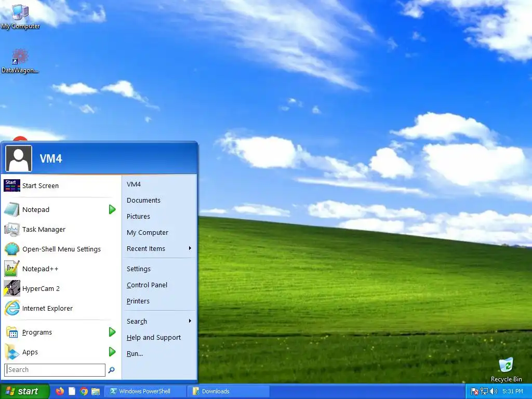Click the green start button
The width and height of the screenshot is (532, 399).
click(25, 391)
